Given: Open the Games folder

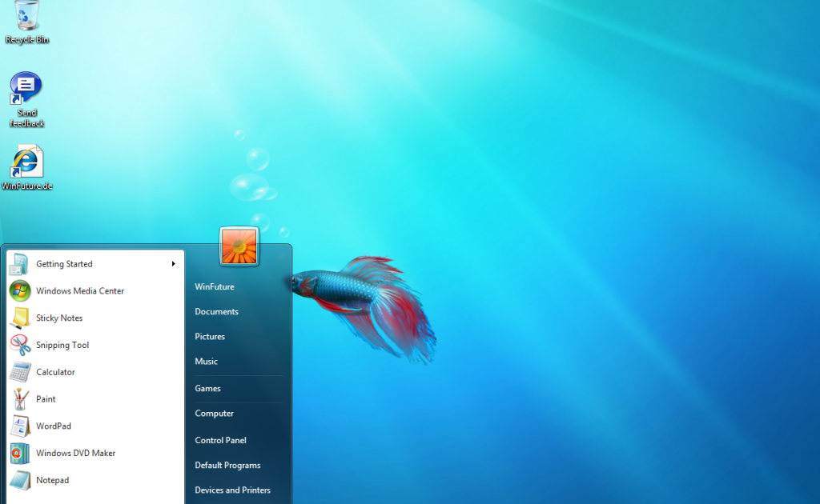Looking at the screenshot, I should 207,388.
